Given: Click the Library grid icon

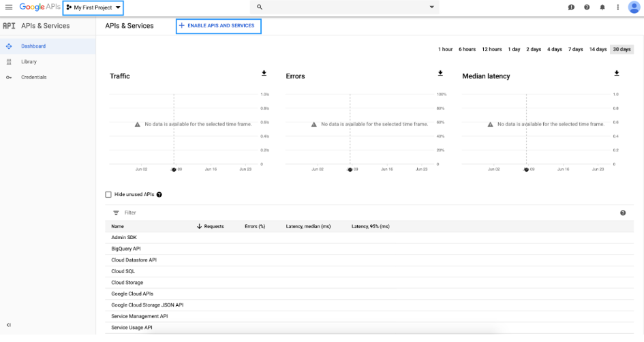Looking at the screenshot, I should tap(9, 61).
